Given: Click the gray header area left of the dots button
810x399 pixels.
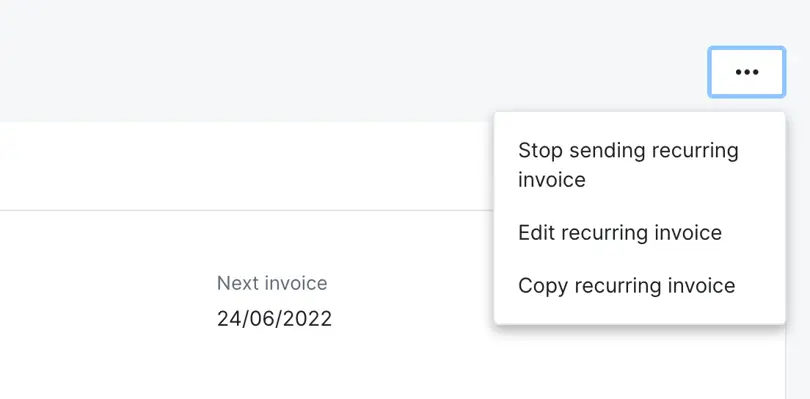Looking at the screenshot, I should point(353,61).
